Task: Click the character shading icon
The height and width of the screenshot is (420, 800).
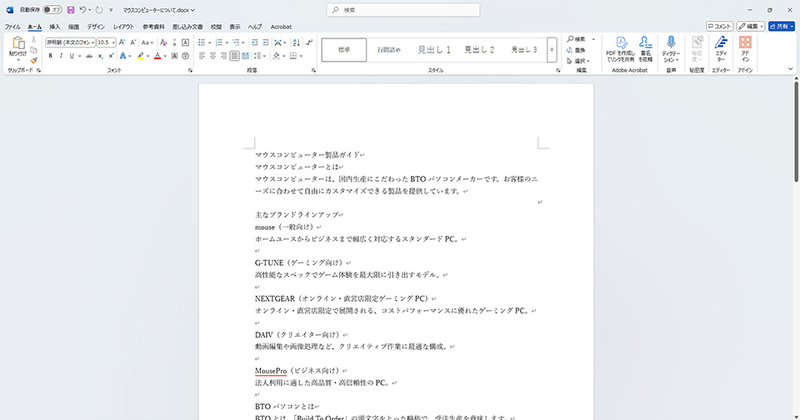Action: coord(174,56)
